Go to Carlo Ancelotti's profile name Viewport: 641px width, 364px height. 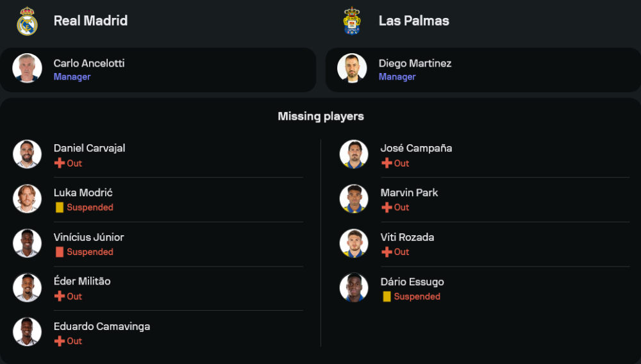pos(89,63)
